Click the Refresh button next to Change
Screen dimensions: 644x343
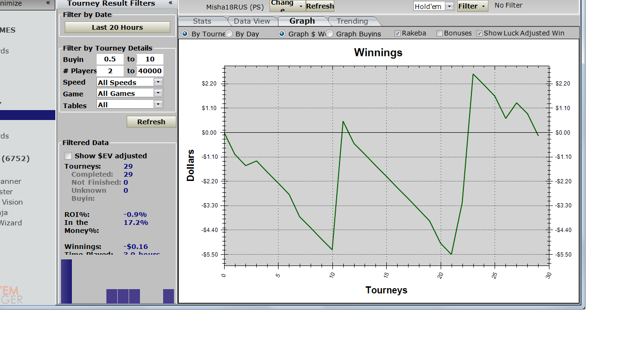click(x=320, y=6)
